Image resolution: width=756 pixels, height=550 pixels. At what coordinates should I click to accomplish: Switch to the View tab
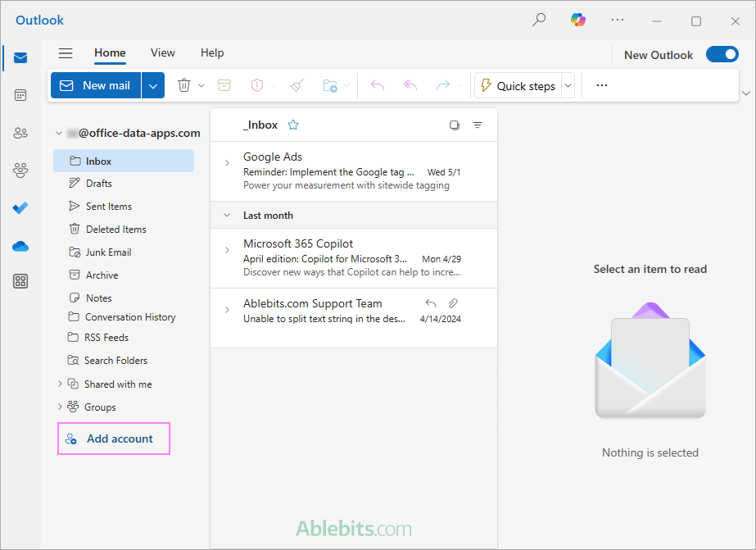coord(162,52)
